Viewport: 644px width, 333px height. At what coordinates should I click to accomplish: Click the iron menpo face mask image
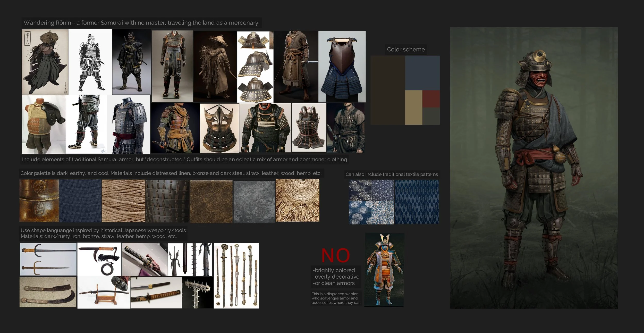[x=219, y=128]
